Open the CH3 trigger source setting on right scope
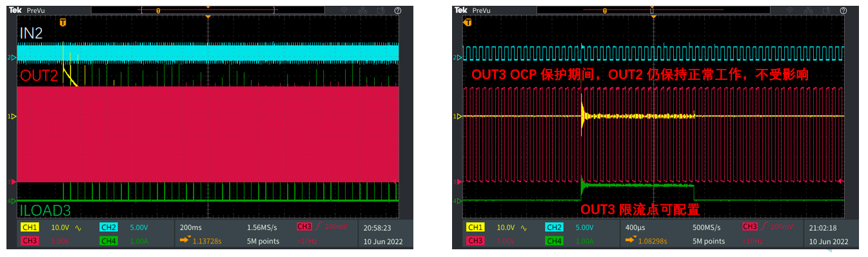This screenshot has width=868, height=257. tap(750, 227)
